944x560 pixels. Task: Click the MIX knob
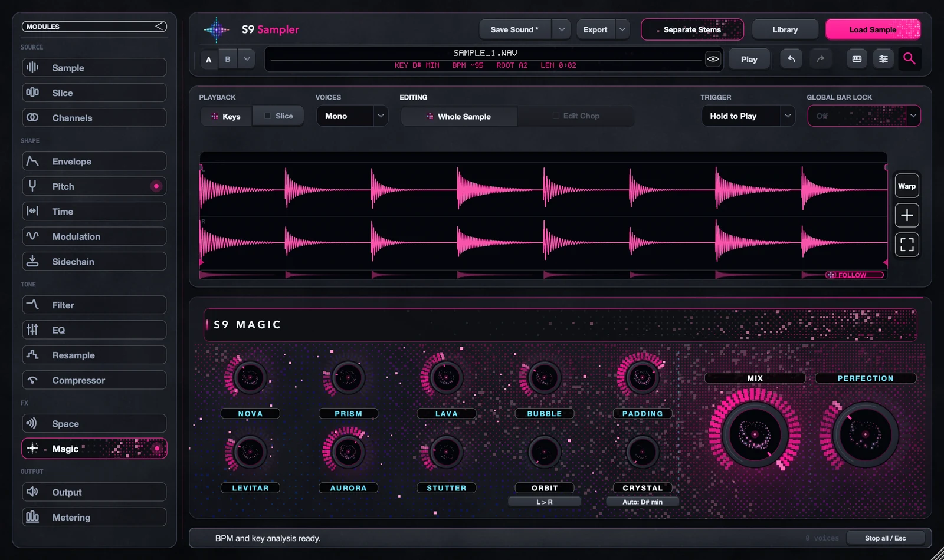755,434
